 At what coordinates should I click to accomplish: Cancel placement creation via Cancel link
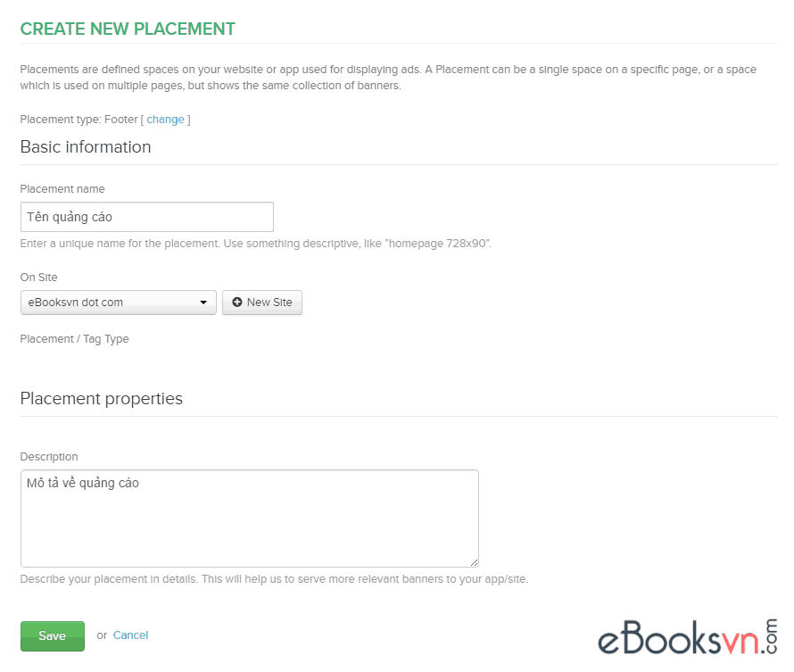[x=130, y=635]
